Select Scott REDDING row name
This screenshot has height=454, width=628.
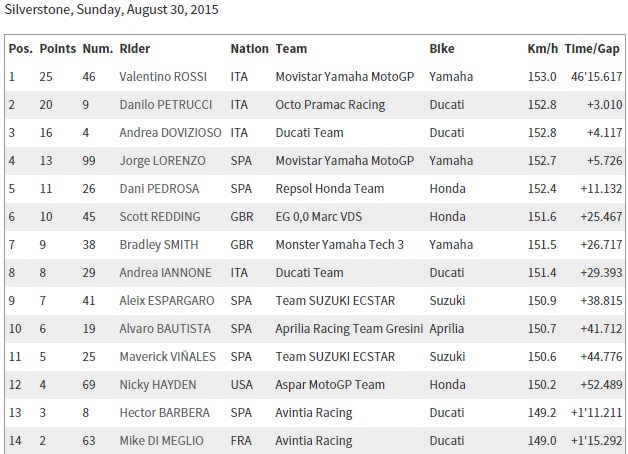coord(159,216)
